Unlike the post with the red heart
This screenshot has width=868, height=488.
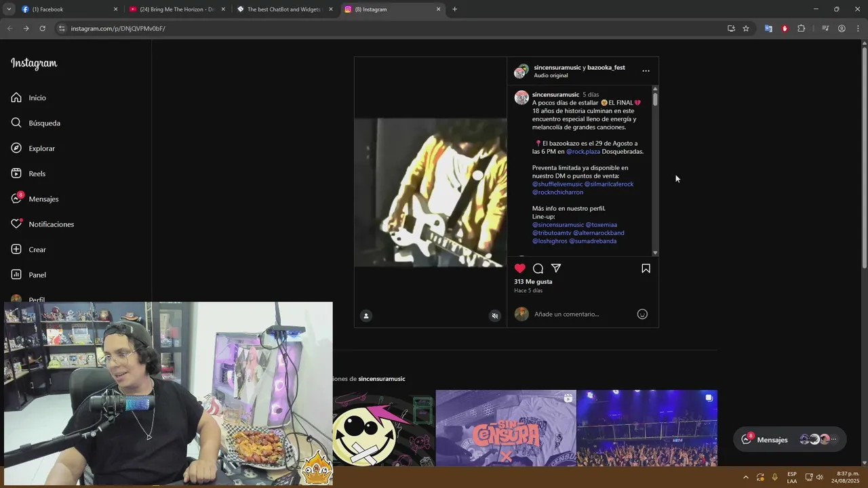coord(520,268)
